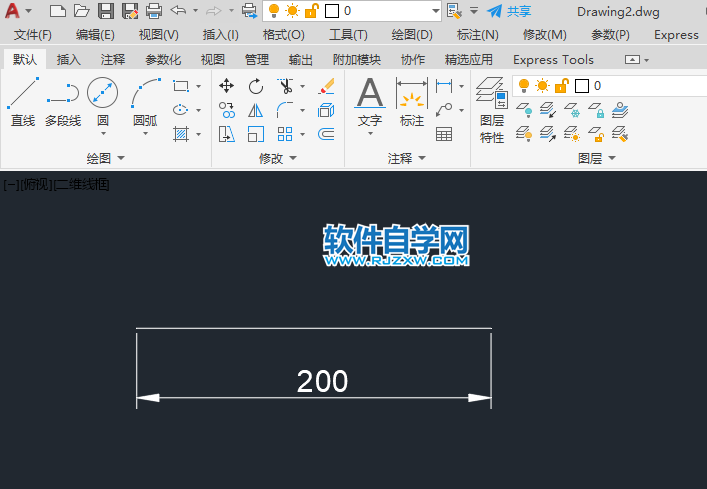
Task: Select the Trim scissors icon
Action: 285,86
